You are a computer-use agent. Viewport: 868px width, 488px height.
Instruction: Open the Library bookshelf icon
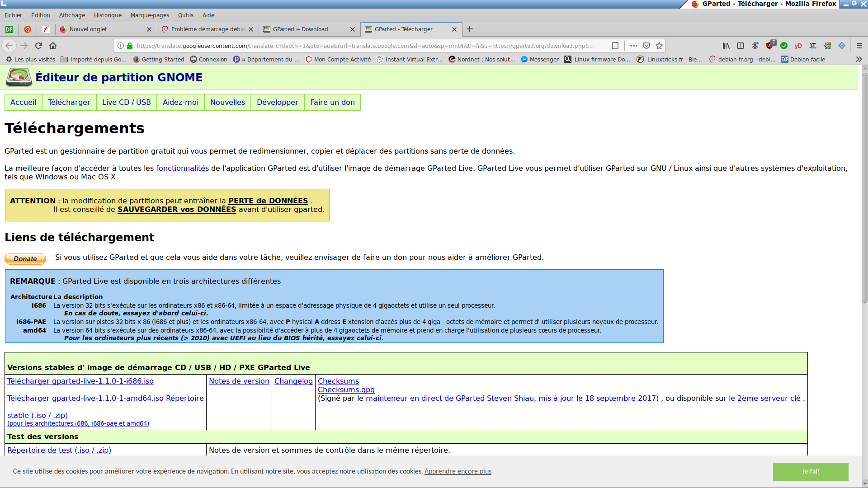point(726,46)
